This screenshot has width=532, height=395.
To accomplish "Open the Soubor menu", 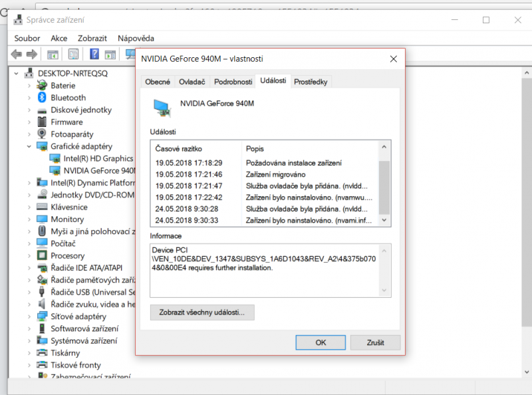I will (27, 39).
